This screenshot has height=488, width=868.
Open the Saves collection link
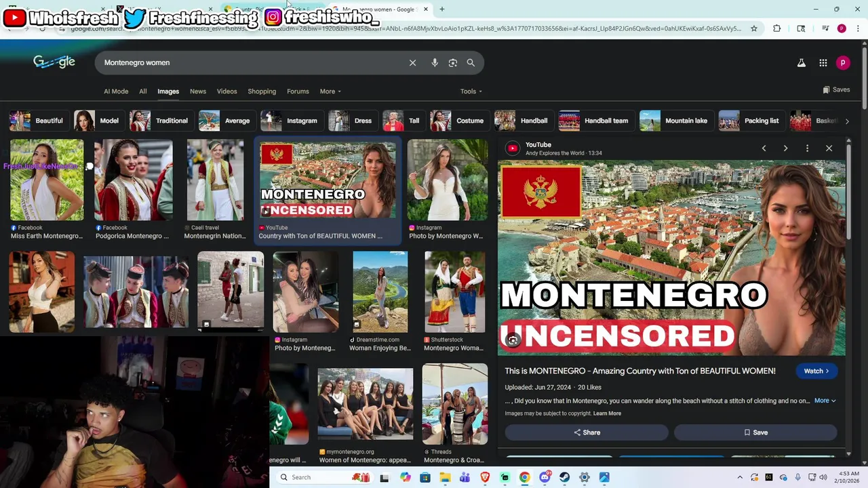coord(836,89)
